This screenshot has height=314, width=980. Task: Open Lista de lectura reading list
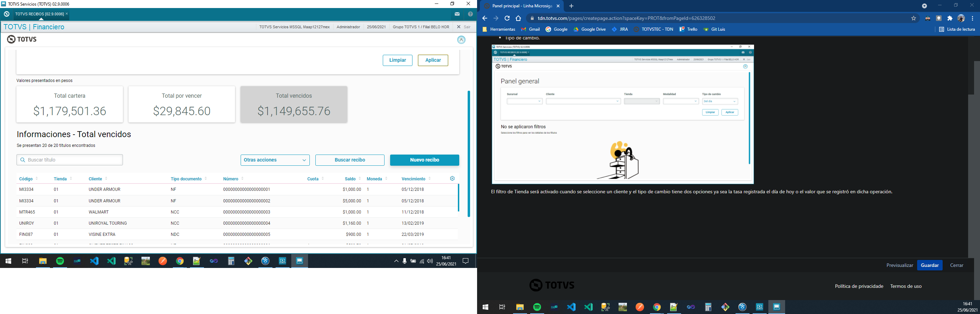tap(957, 29)
